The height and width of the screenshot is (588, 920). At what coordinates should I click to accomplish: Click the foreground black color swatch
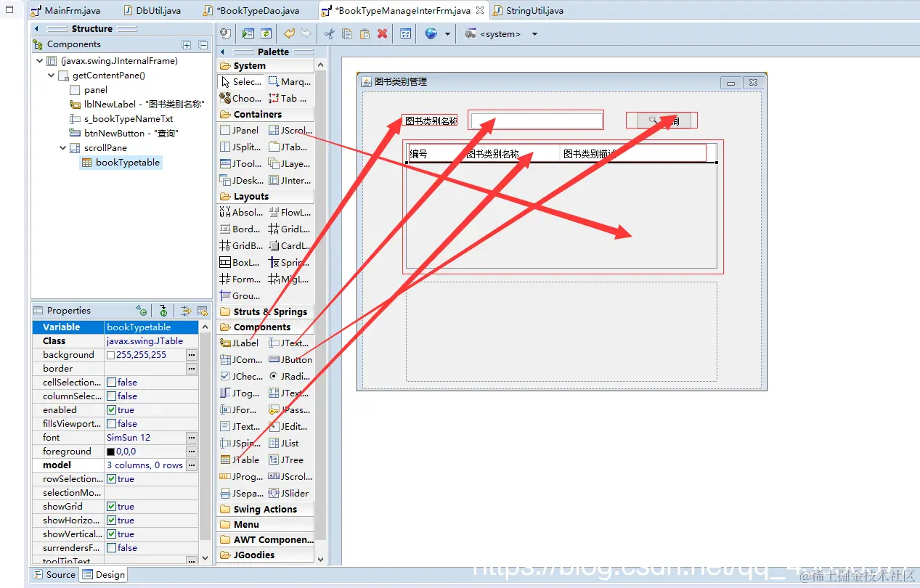[110, 452]
